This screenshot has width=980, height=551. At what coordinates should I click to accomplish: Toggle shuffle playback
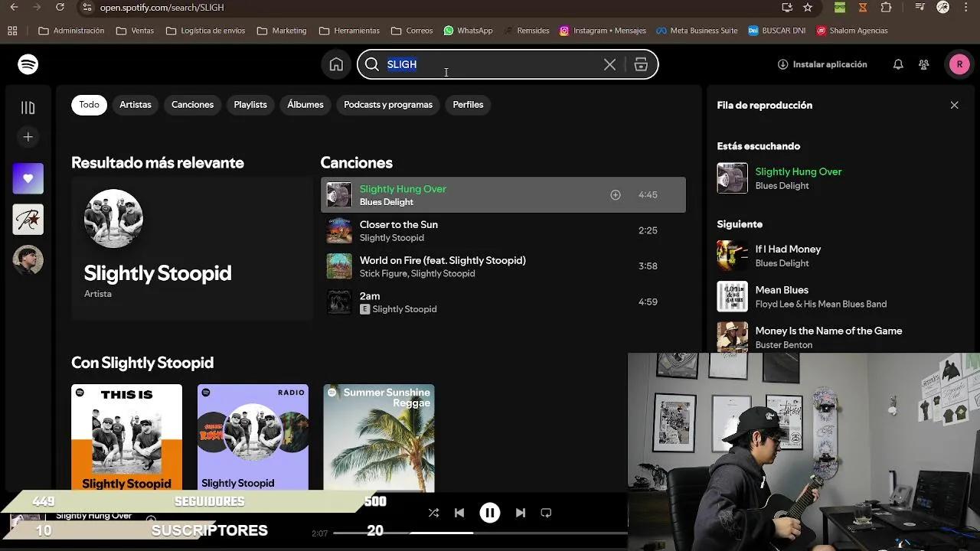[433, 513]
